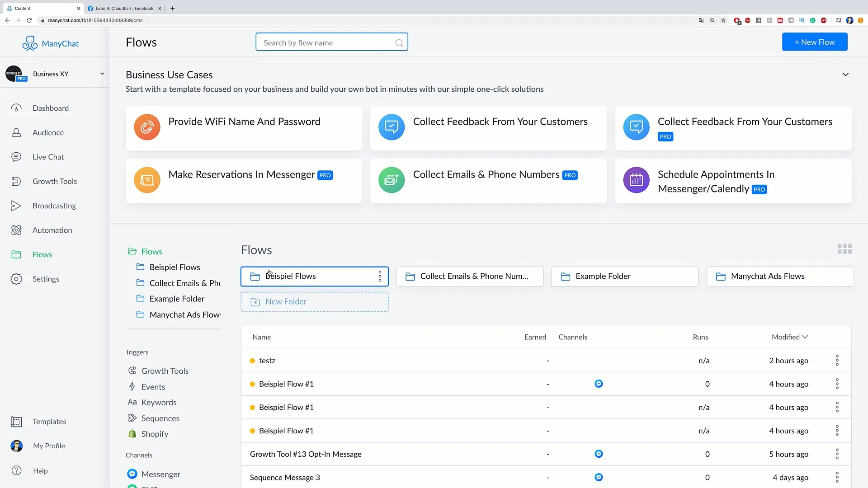Select the Flows item in the left sidebar
This screenshot has width=868, height=488.
[42, 254]
